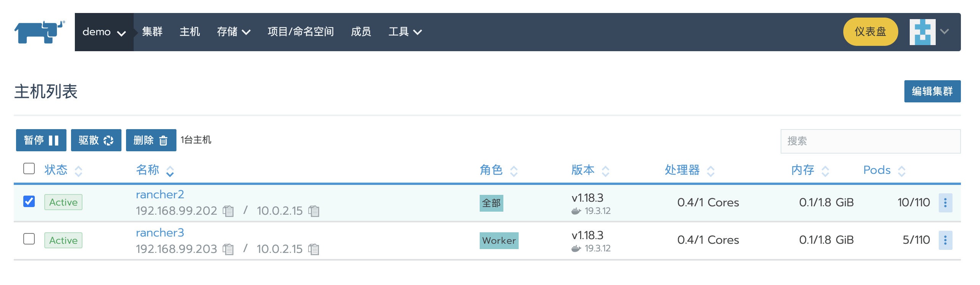Copy rancher2 external IP 192.168.99.202
Image resolution: width=980 pixels, height=285 pixels.
point(228,211)
